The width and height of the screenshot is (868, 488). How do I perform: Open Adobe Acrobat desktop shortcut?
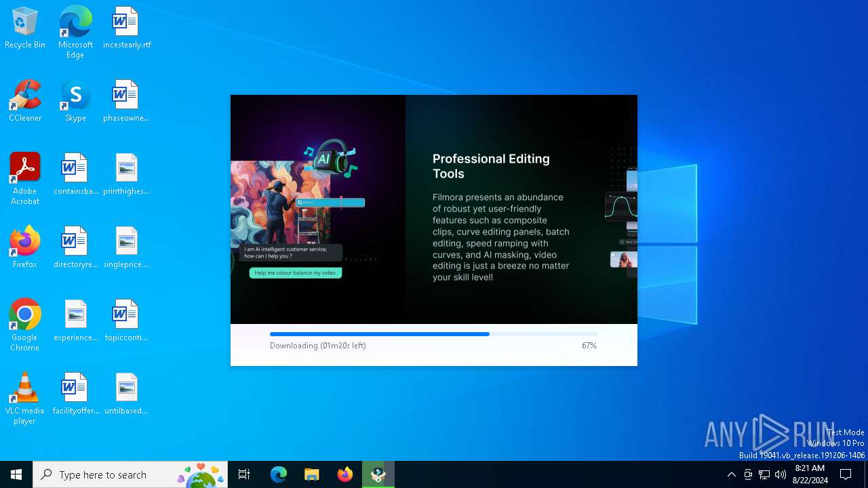(25, 179)
